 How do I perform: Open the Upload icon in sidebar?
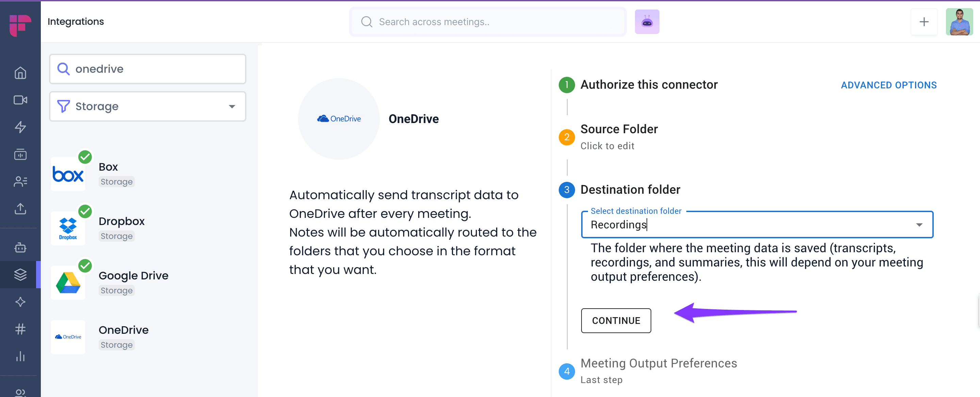coord(20,209)
